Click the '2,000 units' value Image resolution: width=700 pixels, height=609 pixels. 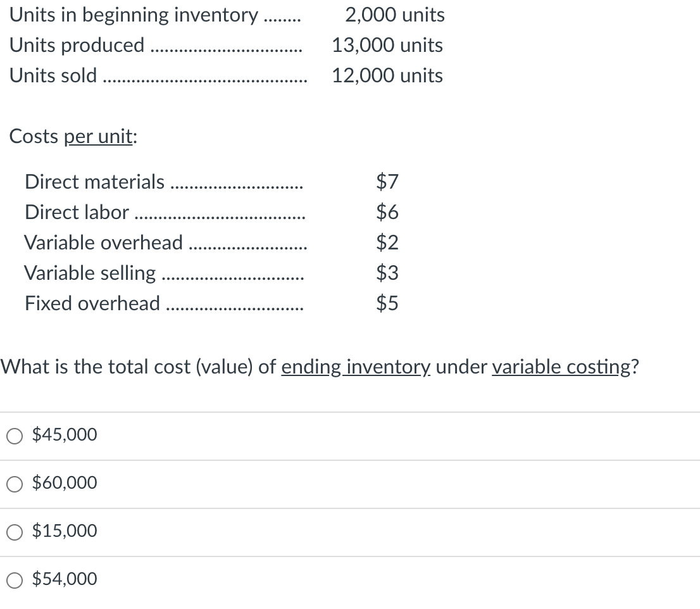click(x=394, y=15)
